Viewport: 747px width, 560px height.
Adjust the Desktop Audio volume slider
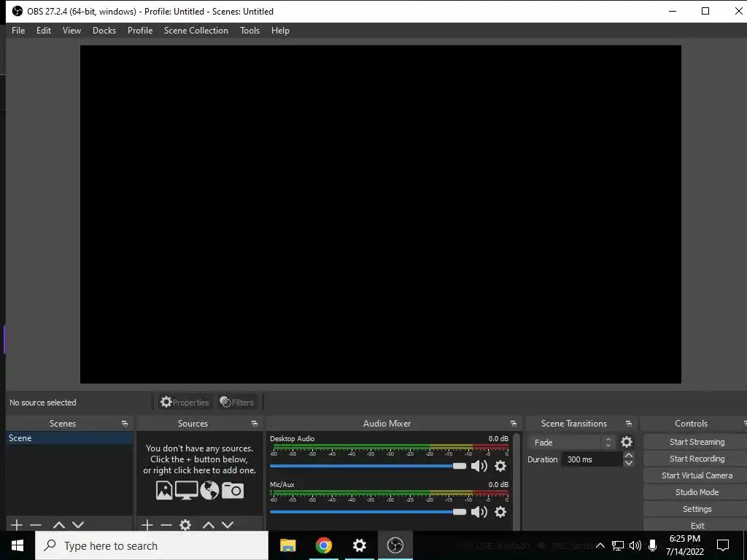[x=368, y=466]
